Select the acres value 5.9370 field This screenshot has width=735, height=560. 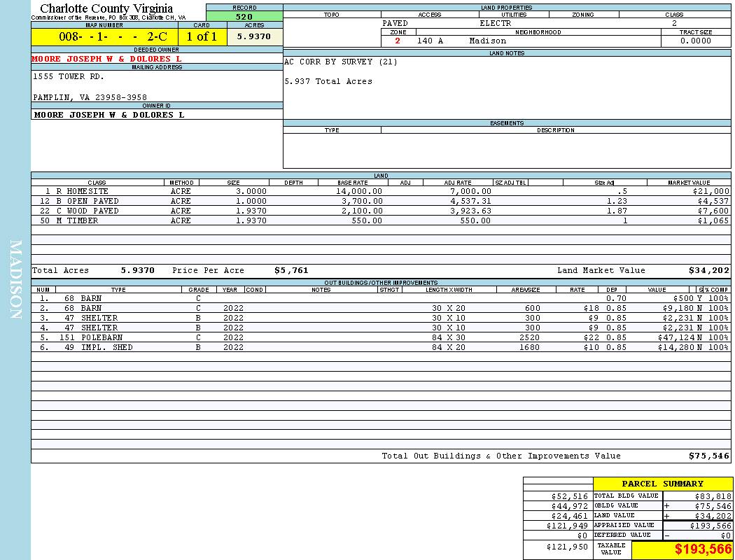[x=254, y=37]
